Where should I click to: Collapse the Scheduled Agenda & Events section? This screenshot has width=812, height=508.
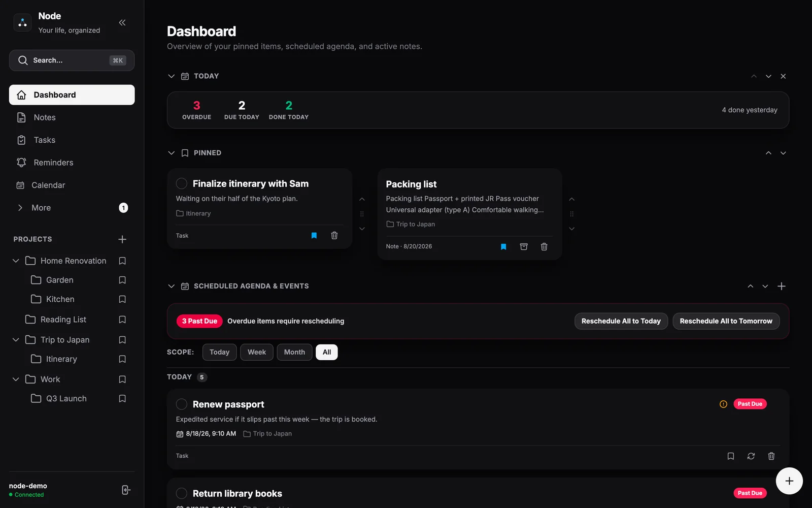coord(171,286)
